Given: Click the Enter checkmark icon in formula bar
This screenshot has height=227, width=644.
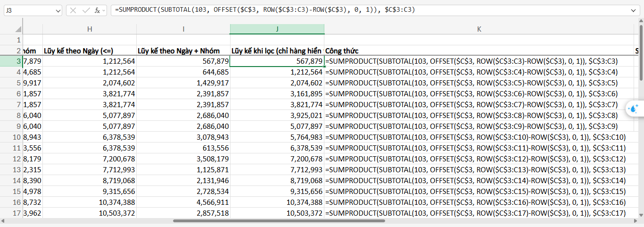Looking at the screenshot, I should (x=85, y=10).
